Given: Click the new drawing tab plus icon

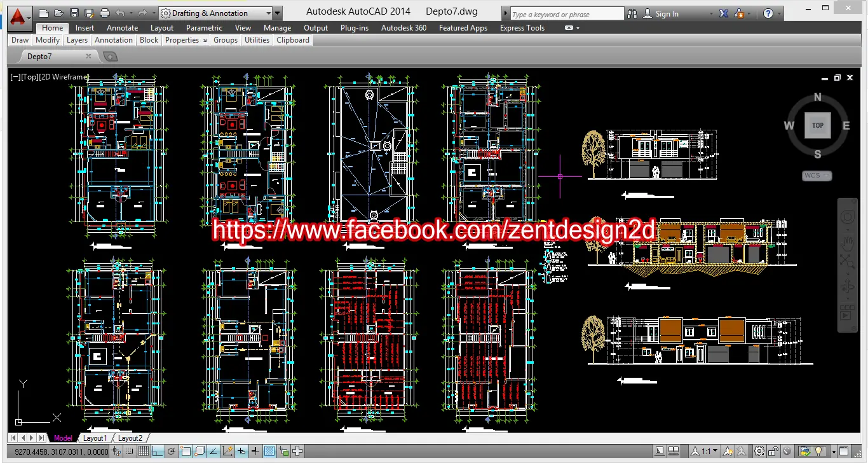Looking at the screenshot, I should (x=110, y=57).
